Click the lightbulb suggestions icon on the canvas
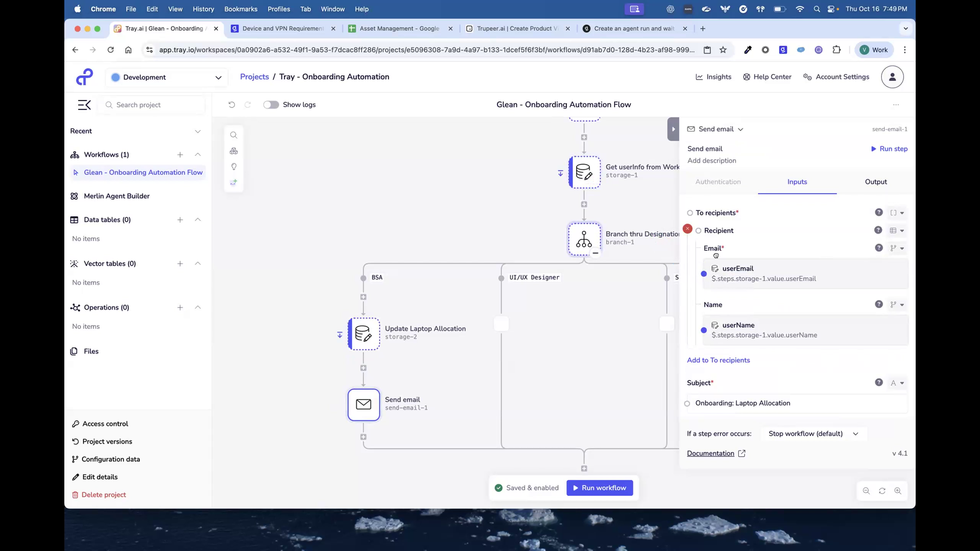The height and width of the screenshot is (551, 980). click(234, 166)
